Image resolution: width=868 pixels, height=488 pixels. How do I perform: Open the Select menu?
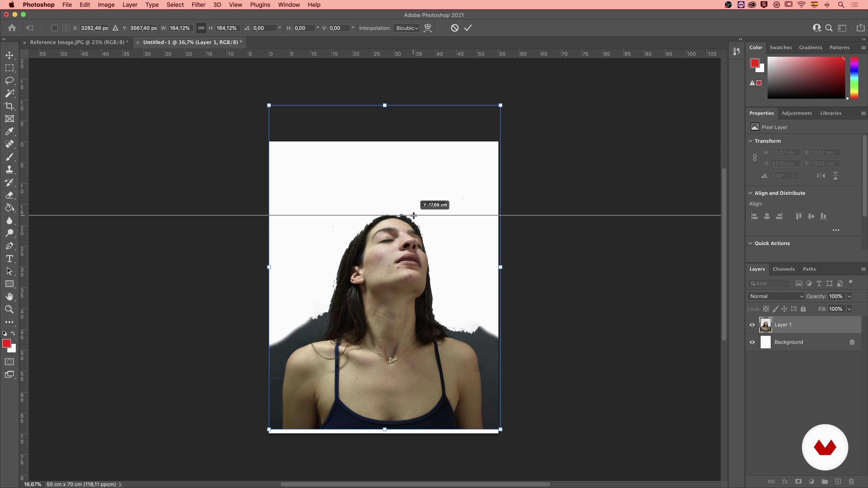pyautogui.click(x=175, y=5)
